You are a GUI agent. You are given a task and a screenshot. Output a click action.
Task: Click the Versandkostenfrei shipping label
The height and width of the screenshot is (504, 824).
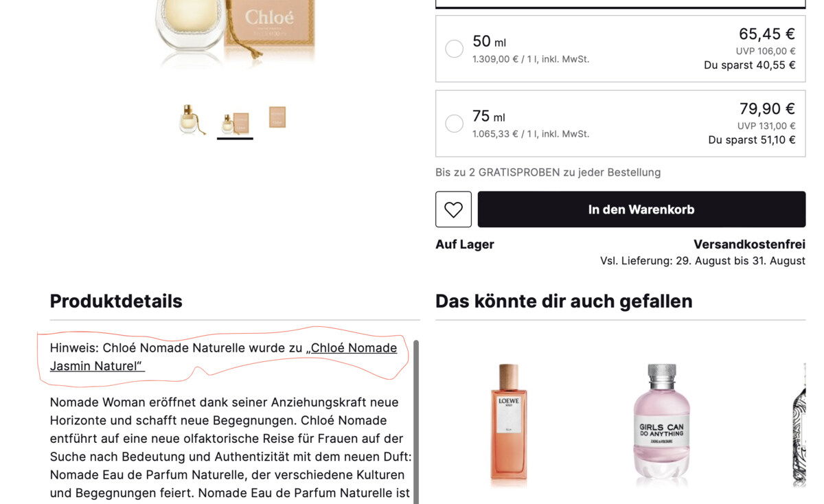749,244
